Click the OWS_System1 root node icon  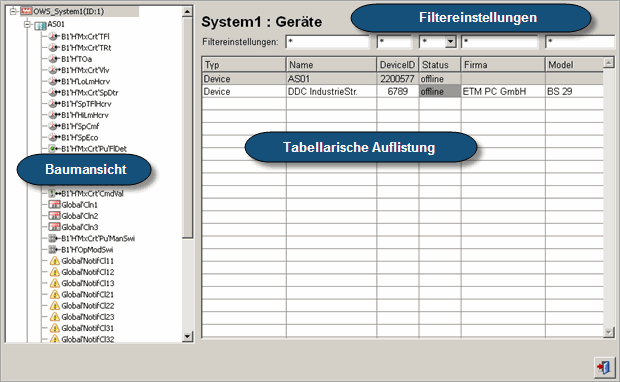tap(26, 11)
